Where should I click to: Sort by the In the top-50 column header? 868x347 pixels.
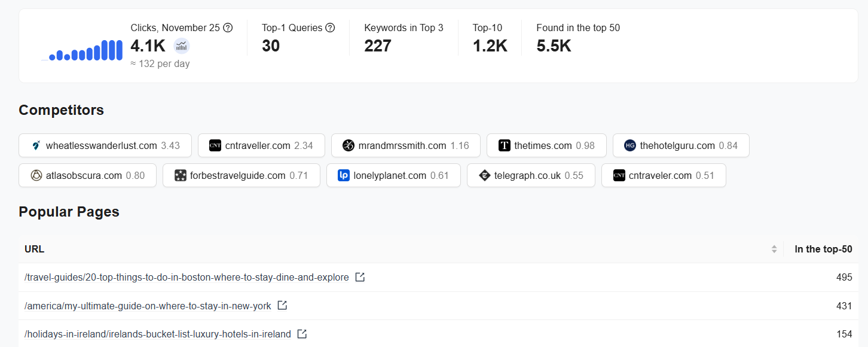click(x=823, y=249)
